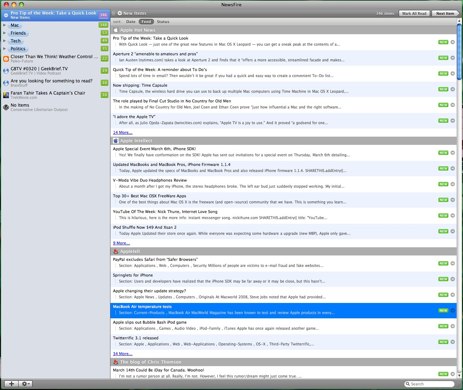This screenshot has width=463, height=390.
Task: Toggle status circle for 'Now shipping: Time Capsule'
Action: [x=453, y=89]
